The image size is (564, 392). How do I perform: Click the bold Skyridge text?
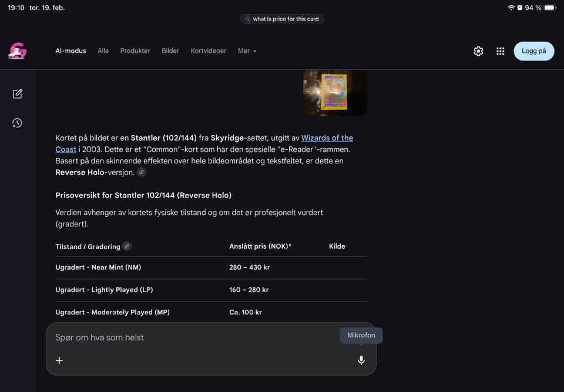[x=227, y=138]
